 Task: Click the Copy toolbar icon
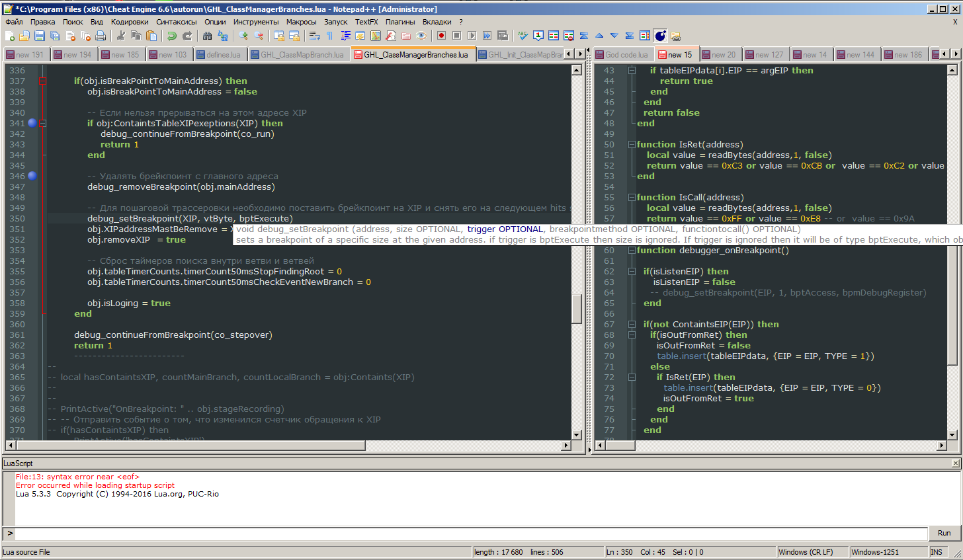pyautogui.click(x=136, y=36)
